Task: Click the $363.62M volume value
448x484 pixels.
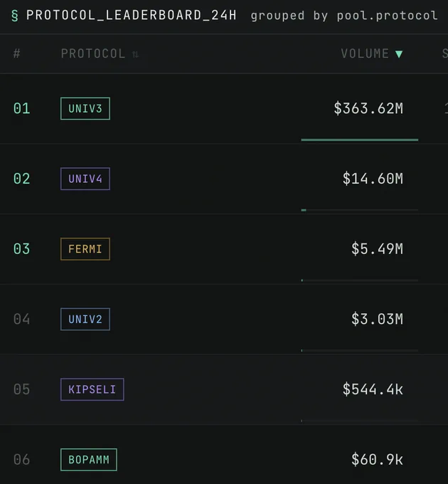Action: 368,109
